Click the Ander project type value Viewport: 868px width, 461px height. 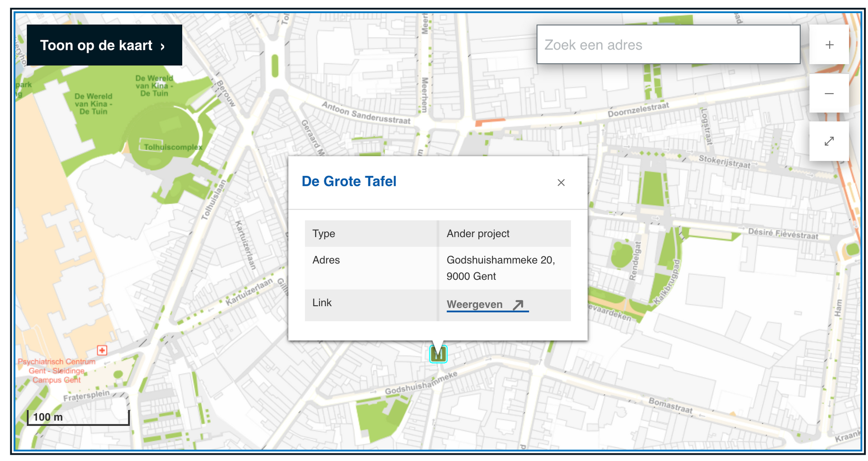(x=478, y=234)
